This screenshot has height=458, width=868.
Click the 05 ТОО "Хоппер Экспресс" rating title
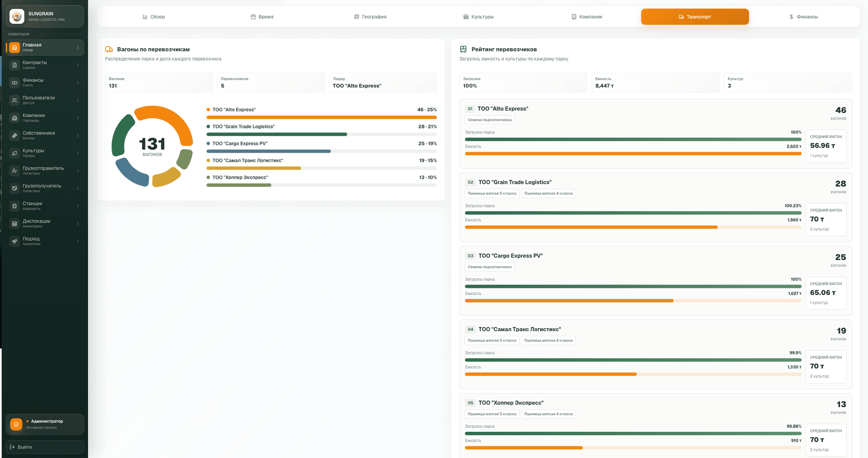[x=504, y=403]
